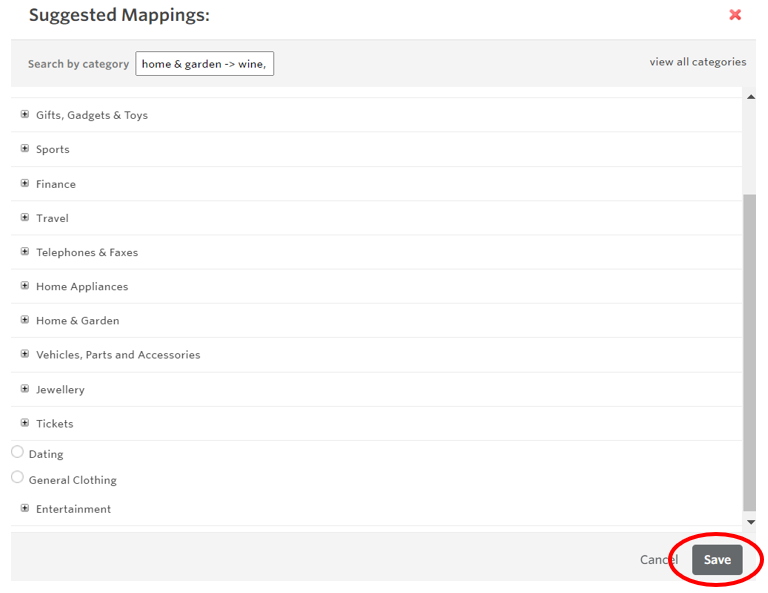This screenshot has width=768, height=593.
Task: Expand the Sports category node
Action: [25, 149]
